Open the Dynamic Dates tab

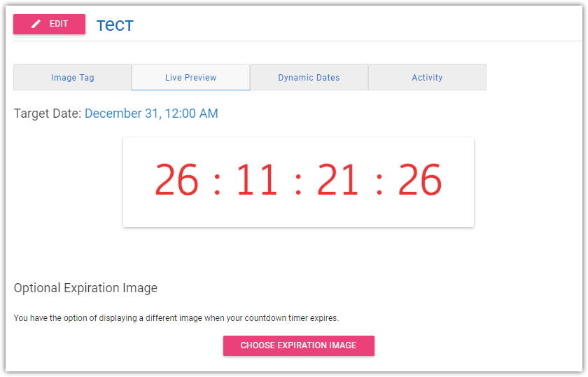(x=309, y=78)
